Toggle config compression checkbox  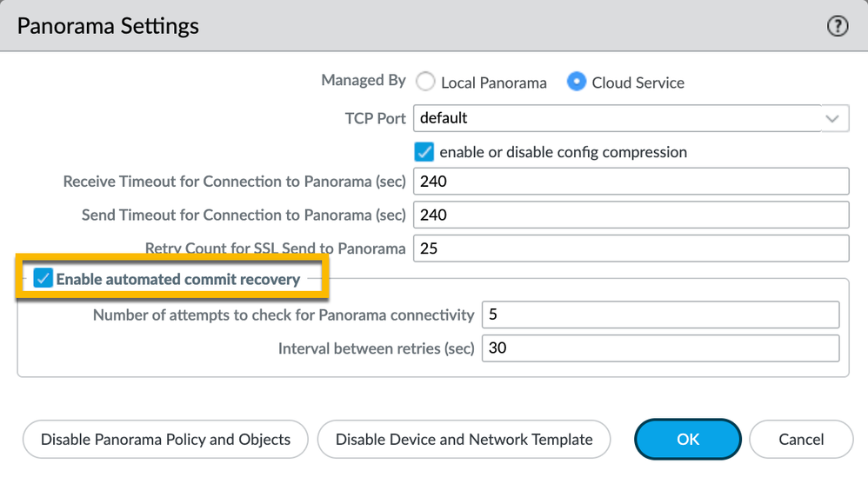coord(424,152)
